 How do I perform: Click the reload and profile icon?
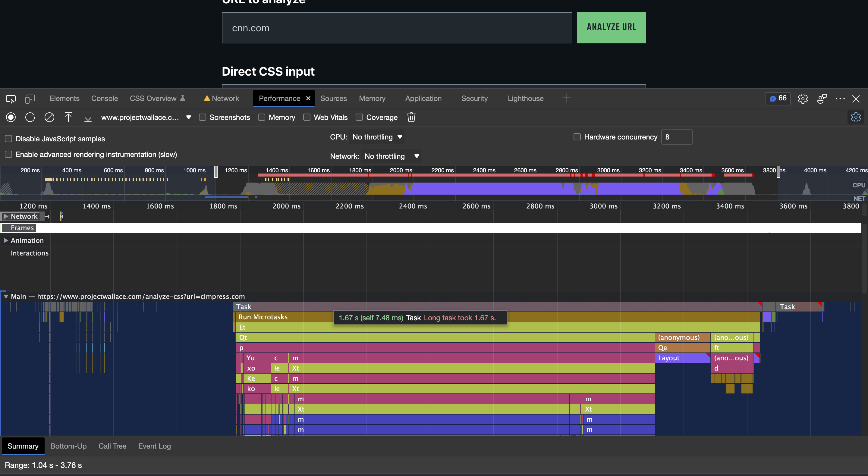pyautogui.click(x=30, y=117)
